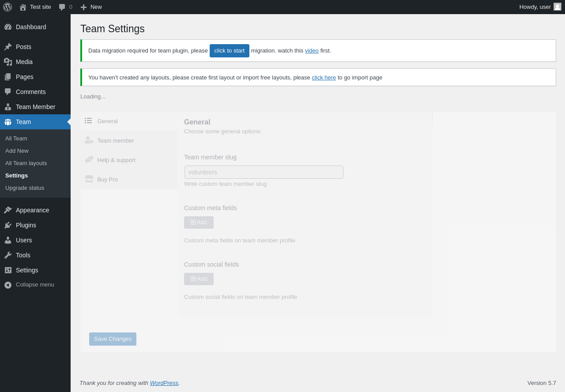Open the Appearance menu label

pyautogui.click(x=33, y=210)
